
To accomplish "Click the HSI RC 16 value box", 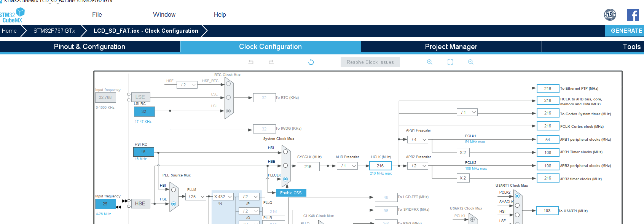I will click(x=143, y=152).
